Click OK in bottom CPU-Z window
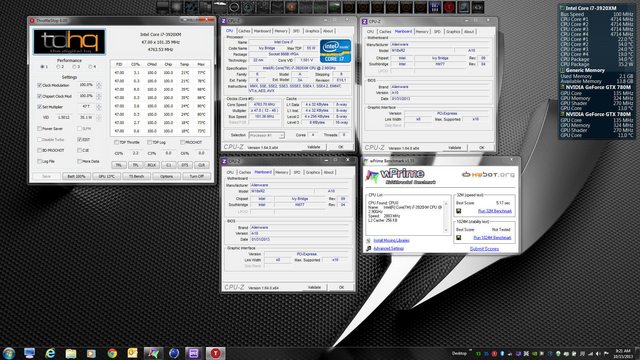Viewport: 640px width, 360px height. 341,287
